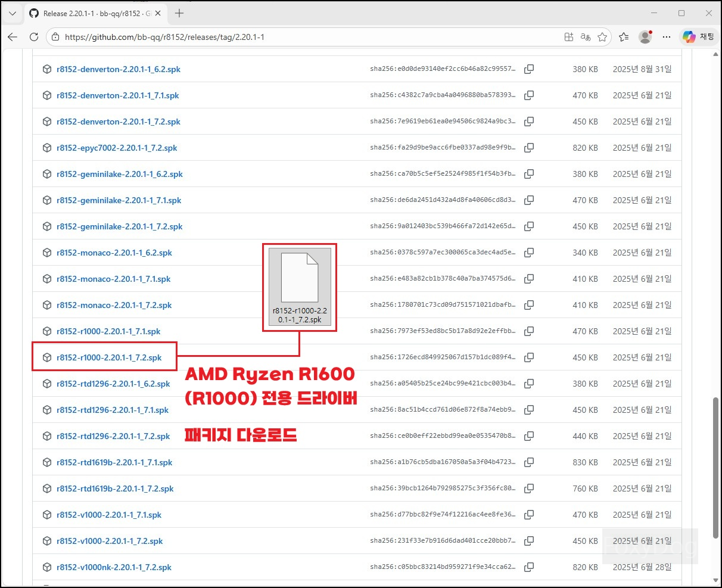This screenshot has height=588, width=722.
Task: Download r8152-denverton-2.20.1-1_7.2.spk
Action: pos(118,122)
